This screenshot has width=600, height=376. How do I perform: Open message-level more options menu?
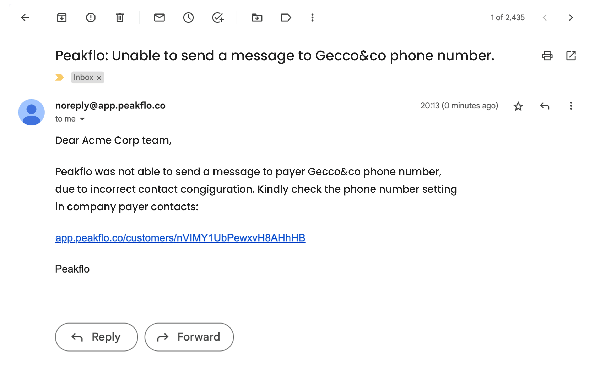[x=571, y=106]
